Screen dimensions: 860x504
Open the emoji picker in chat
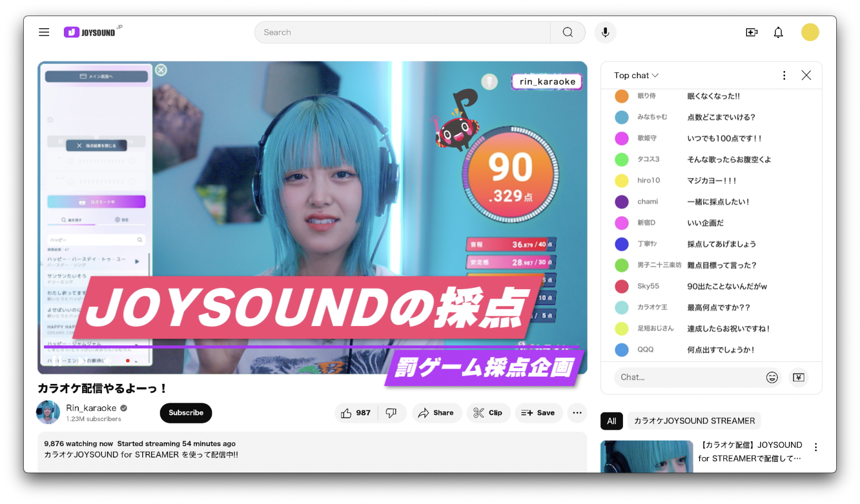(772, 377)
